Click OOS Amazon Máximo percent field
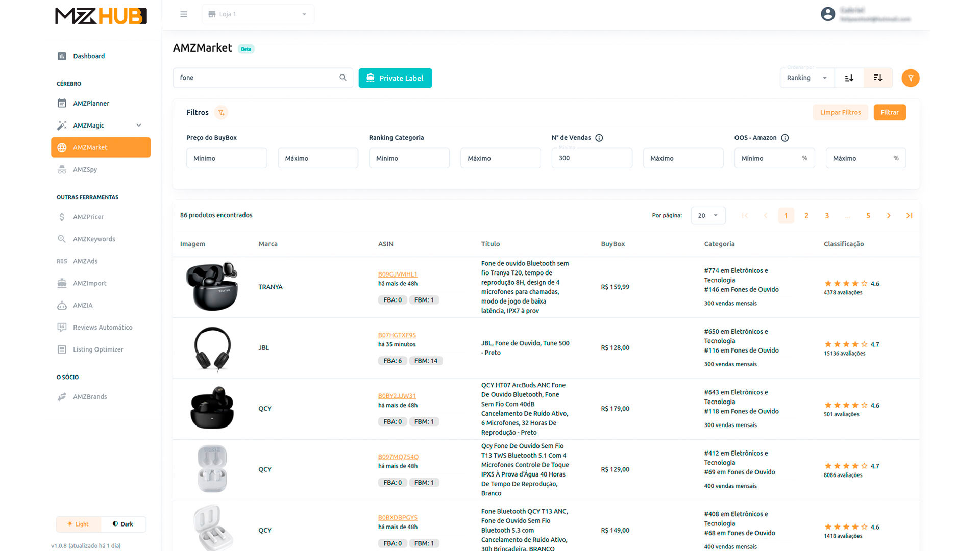 point(866,158)
